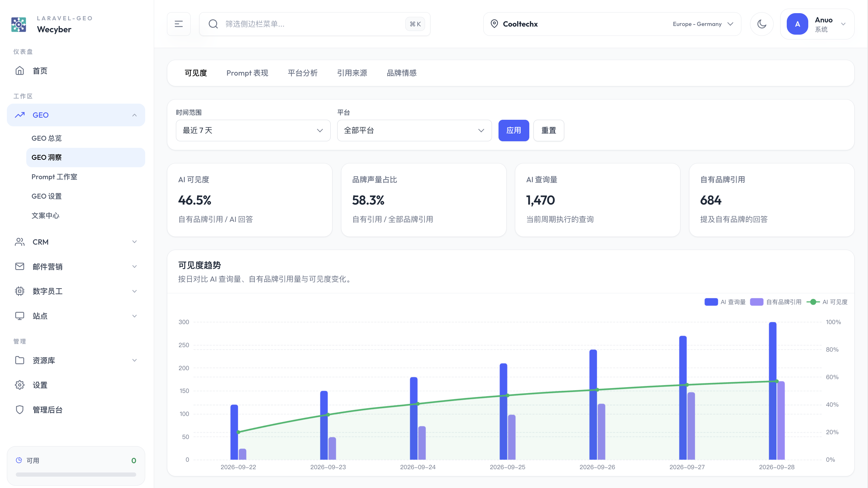
Task: Switch to the Prompt 表现 tab
Action: 247,73
